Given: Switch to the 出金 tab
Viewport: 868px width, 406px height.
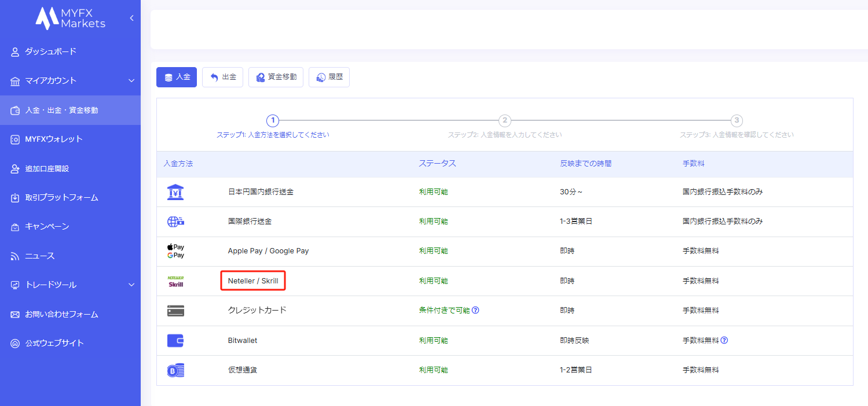Looking at the screenshot, I should 222,77.
